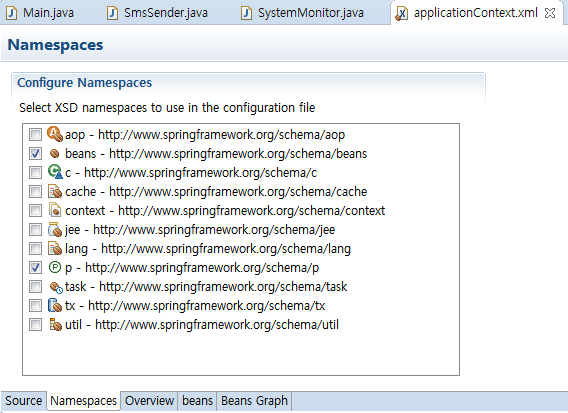Click the lang namespace icon
Viewport: 568px width, 413px height.
coord(55,249)
